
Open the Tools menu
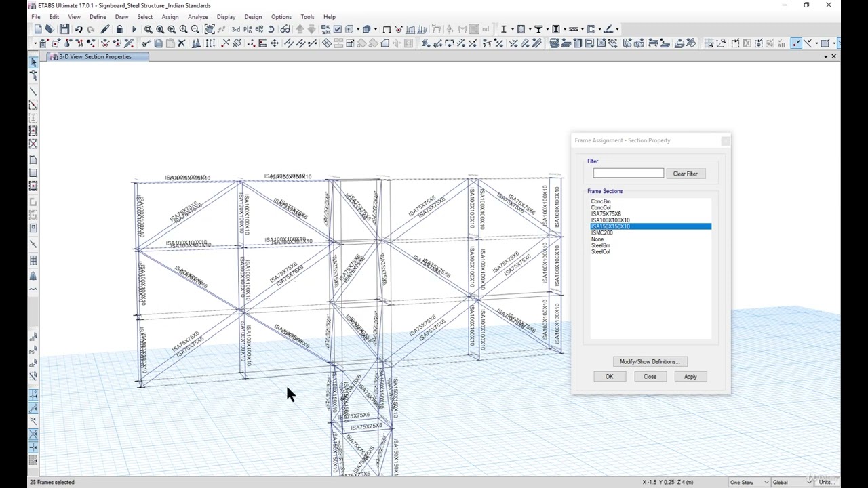coord(307,17)
